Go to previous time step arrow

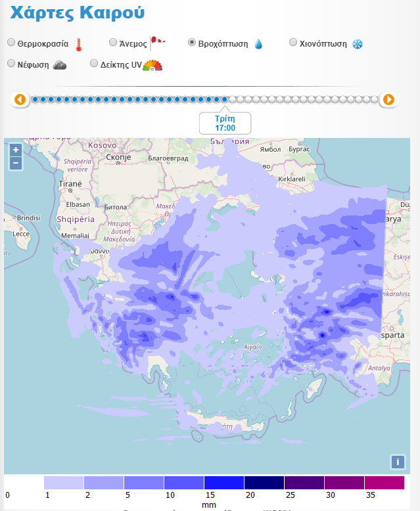pos(20,99)
